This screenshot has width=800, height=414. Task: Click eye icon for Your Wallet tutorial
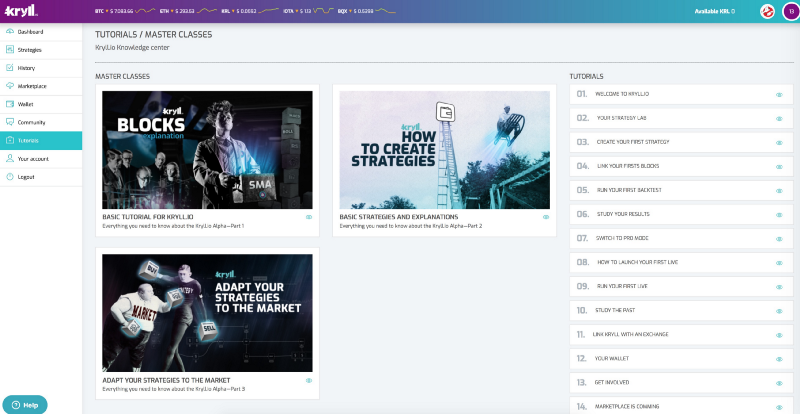point(779,359)
